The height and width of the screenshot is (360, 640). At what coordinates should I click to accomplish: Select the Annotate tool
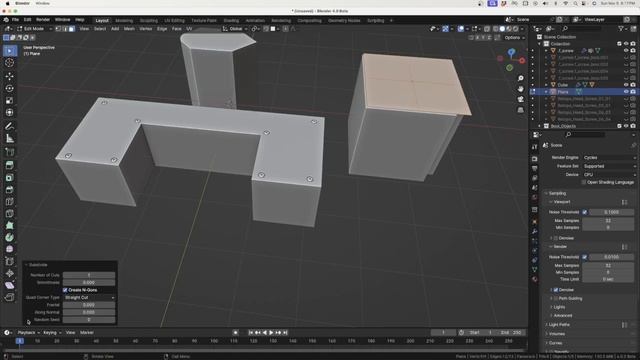click(x=9, y=127)
